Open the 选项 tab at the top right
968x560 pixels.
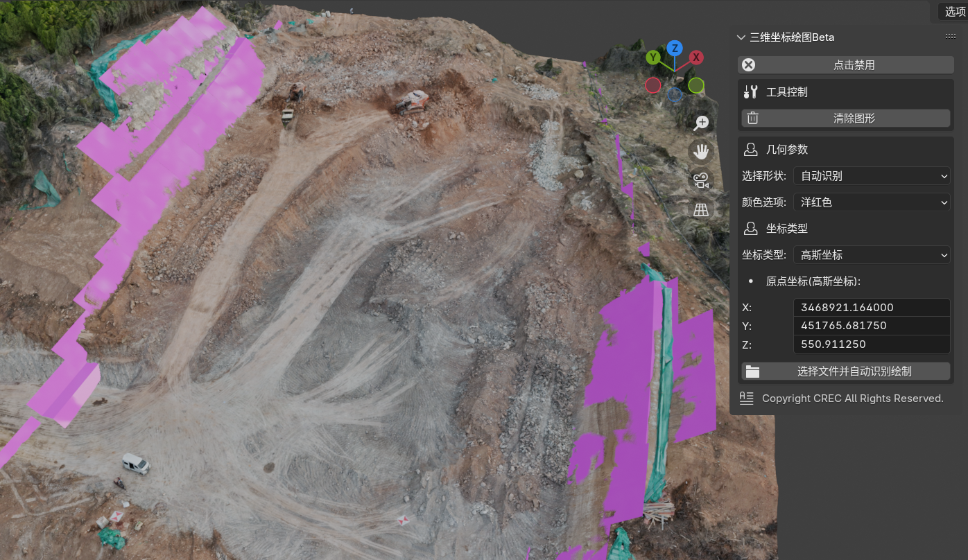[x=955, y=11]
